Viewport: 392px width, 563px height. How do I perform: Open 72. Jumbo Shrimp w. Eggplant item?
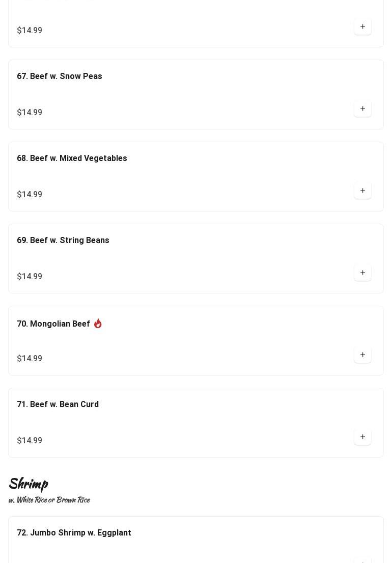tap(74, 532)
